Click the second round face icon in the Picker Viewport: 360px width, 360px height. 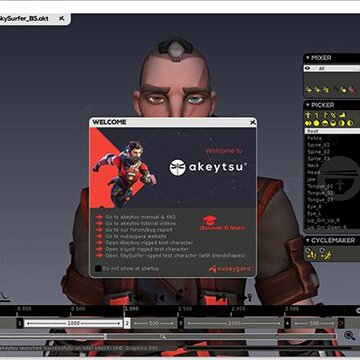tap(317, 123)
